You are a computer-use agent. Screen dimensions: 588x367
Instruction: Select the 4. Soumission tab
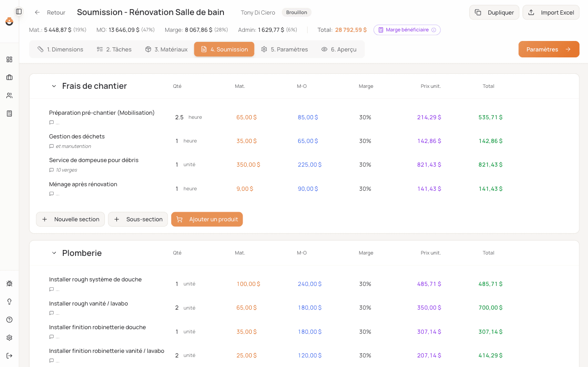pyautogui.click(x=224, y=49)
